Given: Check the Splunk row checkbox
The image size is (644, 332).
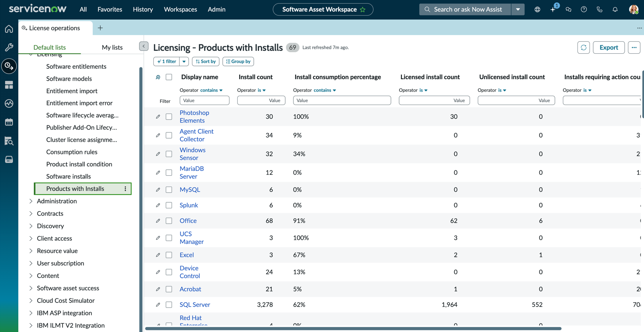Looking at the screenshot, I should coord(169,205).
